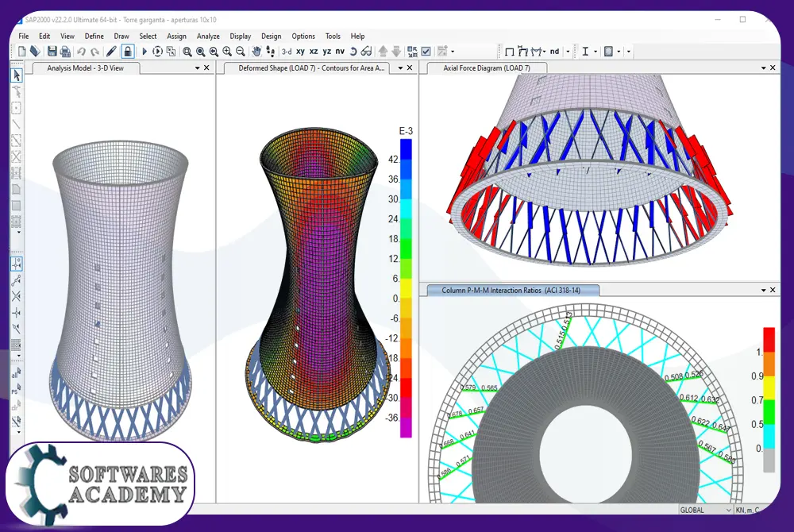Open the Design menu

[x=271, y=36]
